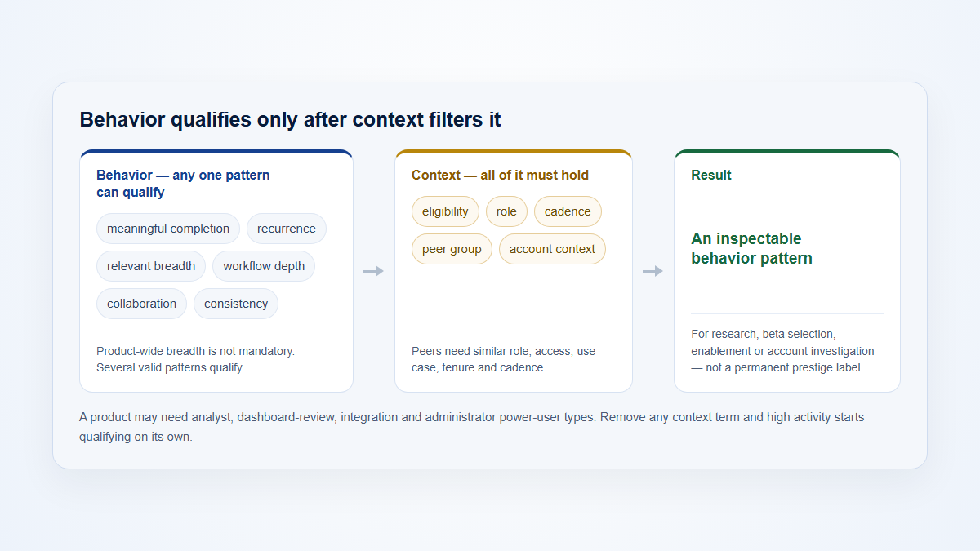Image resolution: width=980 pixels, height=551 pixels.
Task: Click the arrow between Context and Result cards
Action: pos(653,271)
